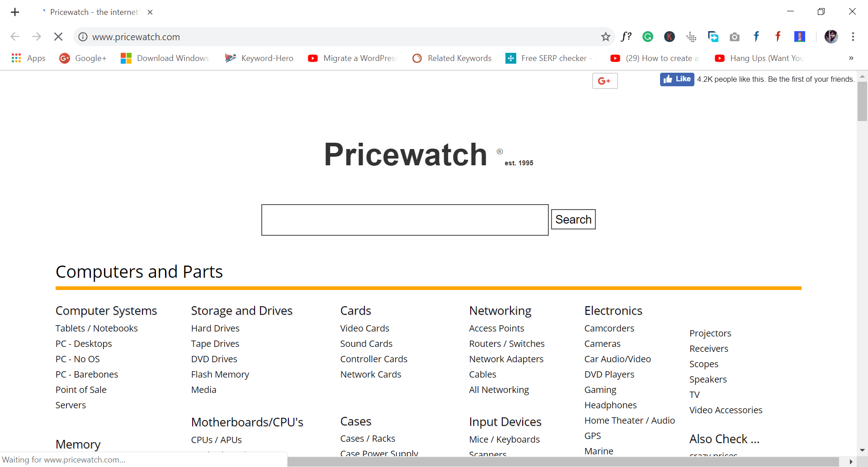Screen dimensions: 868x467
Task: View site information icon in address bar
Action: 83,37
